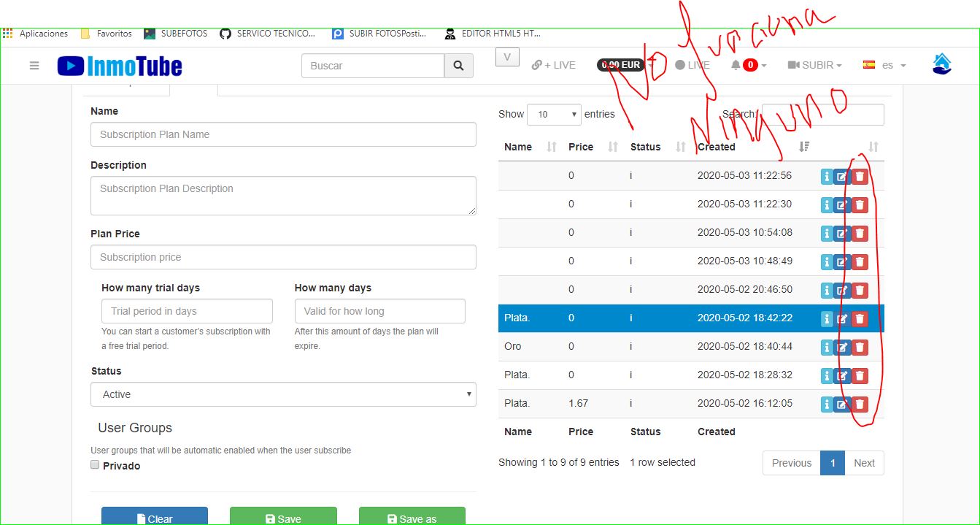Click the magnifying glass search icon
This screenshot has width=980, height=525.
coord(458,65)
